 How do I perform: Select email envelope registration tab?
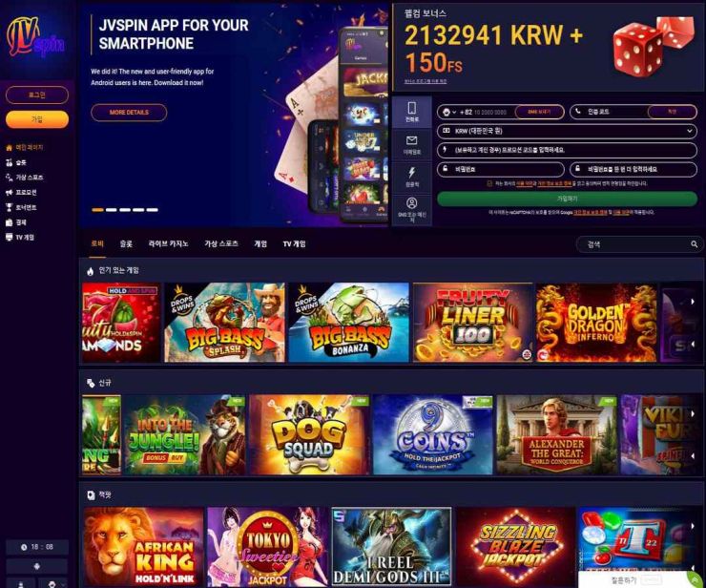(x=411, y=145)
